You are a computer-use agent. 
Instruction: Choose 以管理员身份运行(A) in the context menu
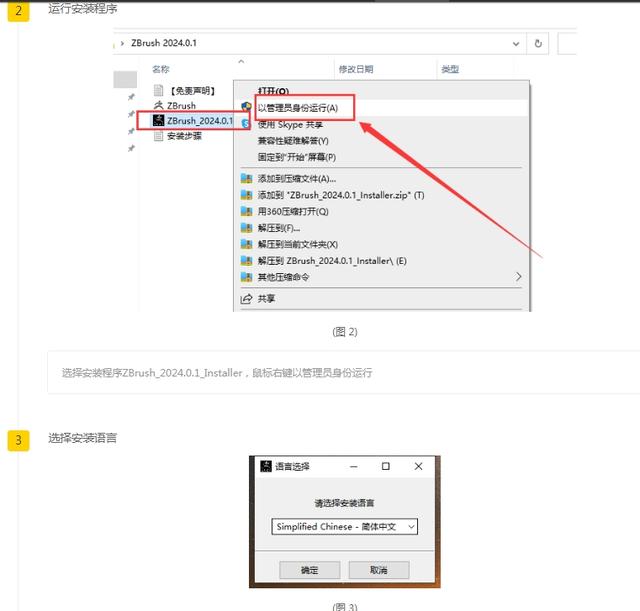pos(298,108)
